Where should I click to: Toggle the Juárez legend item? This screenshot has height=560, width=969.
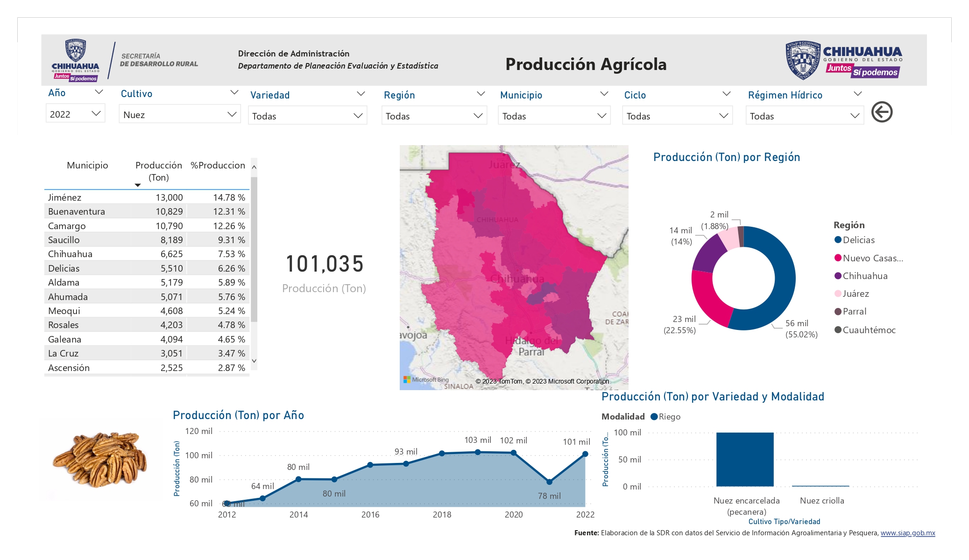click(852, 294)
